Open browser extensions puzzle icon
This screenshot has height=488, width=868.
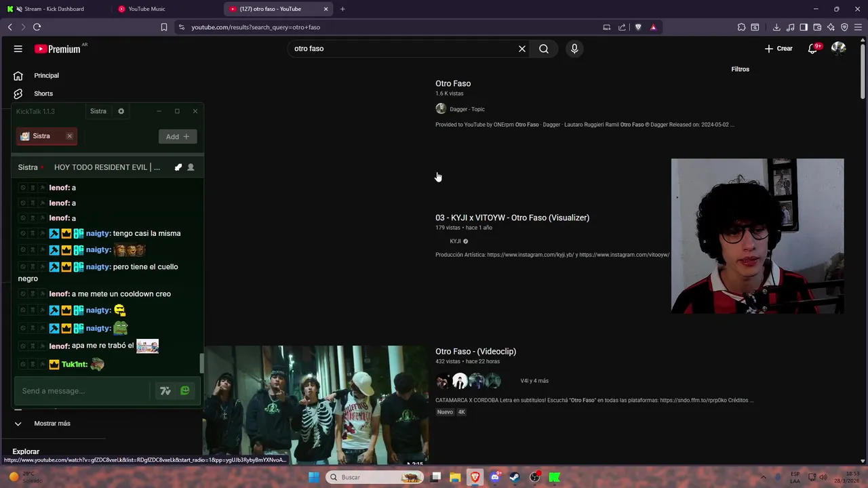(x=741, y=27)
